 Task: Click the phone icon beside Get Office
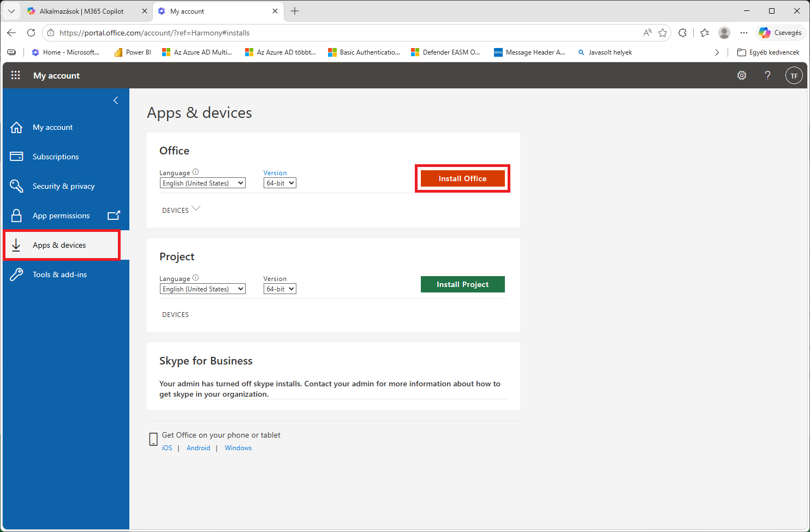(x=153, y=439)
